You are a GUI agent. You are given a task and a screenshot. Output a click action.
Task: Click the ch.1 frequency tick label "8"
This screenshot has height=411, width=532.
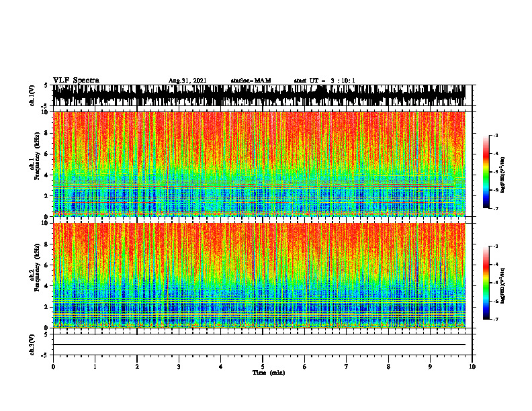(46, 133)
